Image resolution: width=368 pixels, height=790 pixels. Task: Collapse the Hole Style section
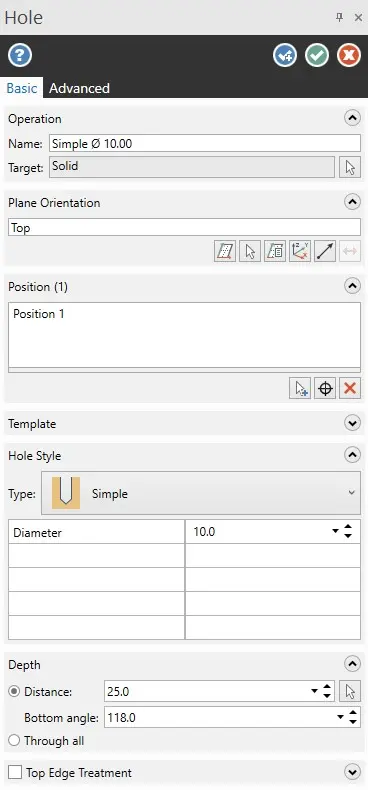click(352, 455)
